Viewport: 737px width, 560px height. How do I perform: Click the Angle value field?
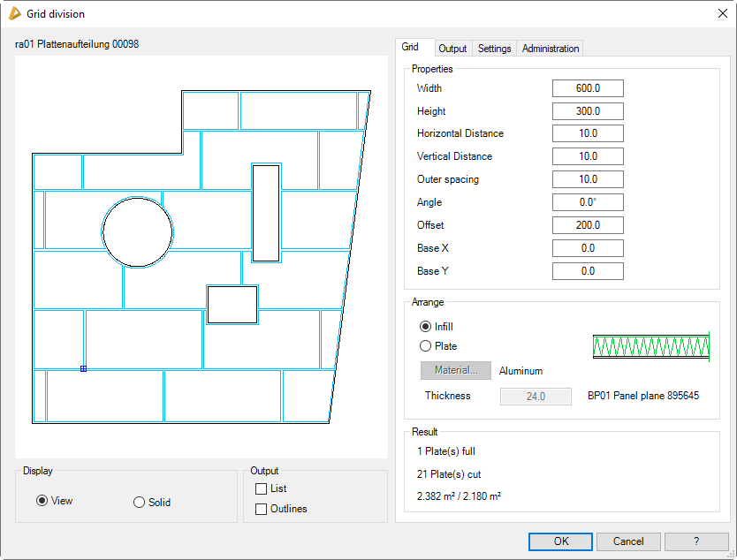coord(588,202)
